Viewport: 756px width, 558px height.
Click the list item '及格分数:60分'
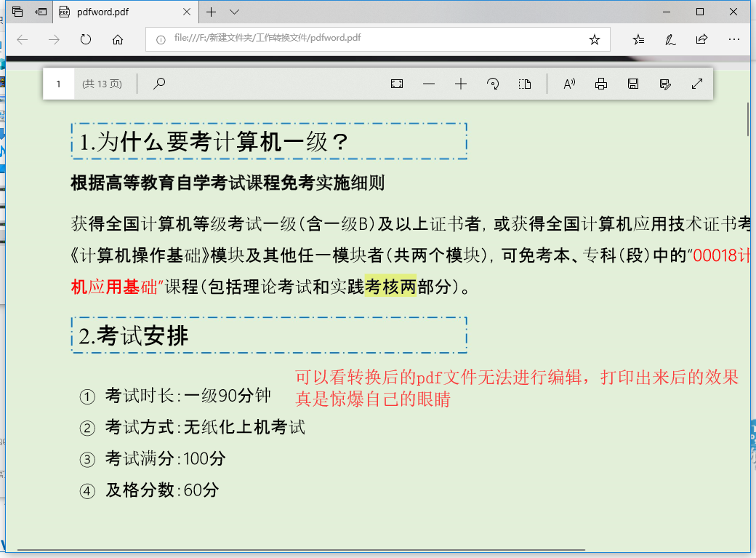coord(162,490)
